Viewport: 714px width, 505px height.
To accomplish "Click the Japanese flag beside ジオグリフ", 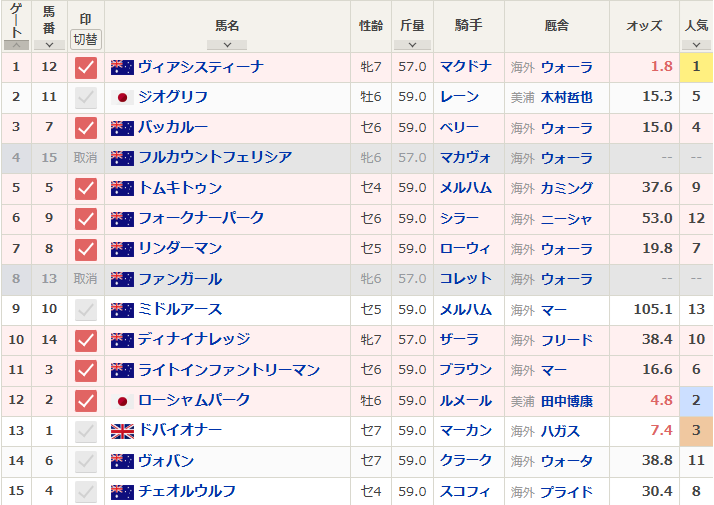I will point(122,97).
